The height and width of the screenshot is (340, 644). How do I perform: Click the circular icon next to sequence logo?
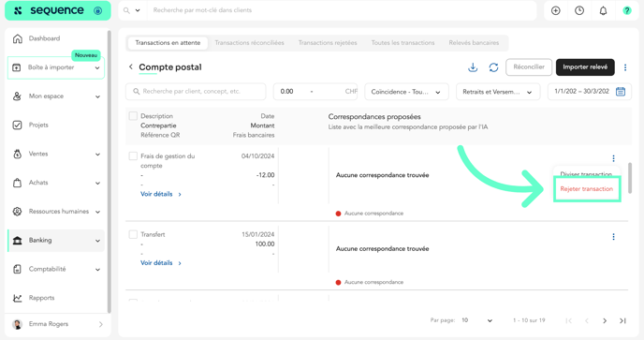pos(97,10)
